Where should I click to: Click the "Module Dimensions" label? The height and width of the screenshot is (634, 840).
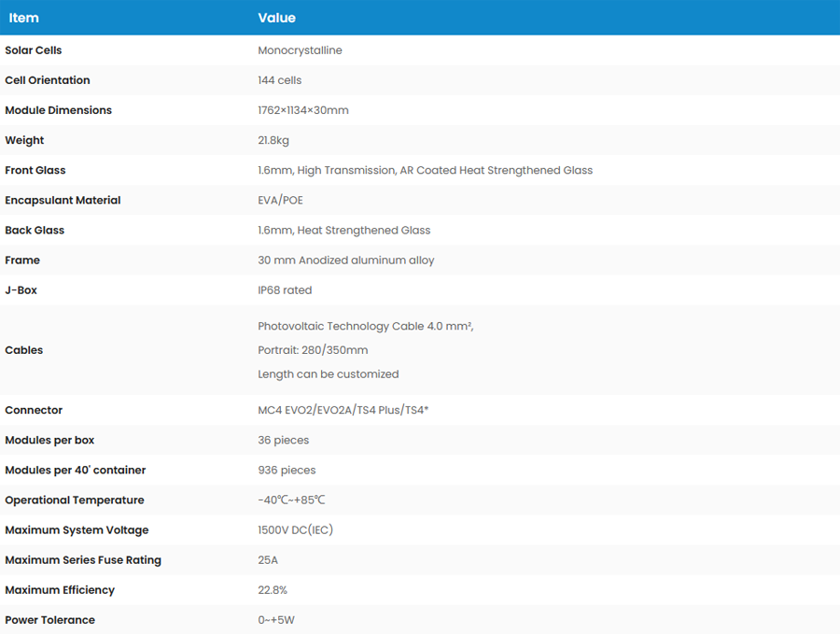tap(58, 110)
